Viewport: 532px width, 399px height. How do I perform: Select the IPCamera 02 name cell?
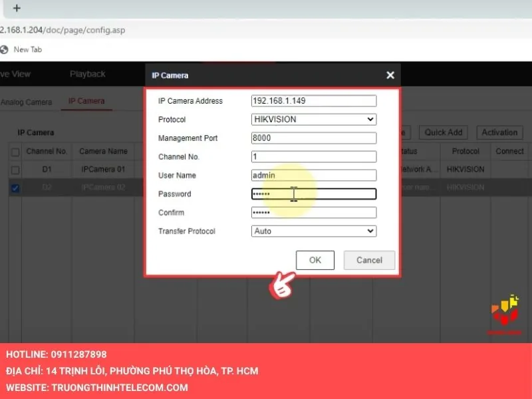103,188
